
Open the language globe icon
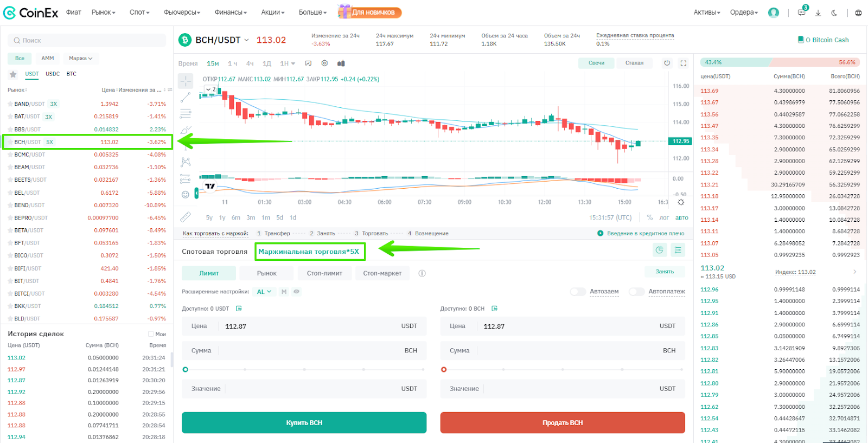(x=858, y=12)
